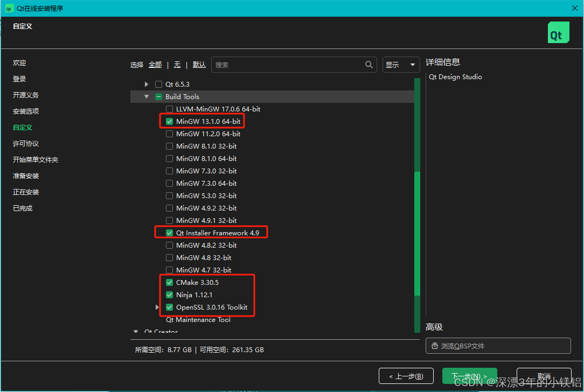
Task: Select the Ninja 1.12.1 label
Action: (x=194, y=295)
